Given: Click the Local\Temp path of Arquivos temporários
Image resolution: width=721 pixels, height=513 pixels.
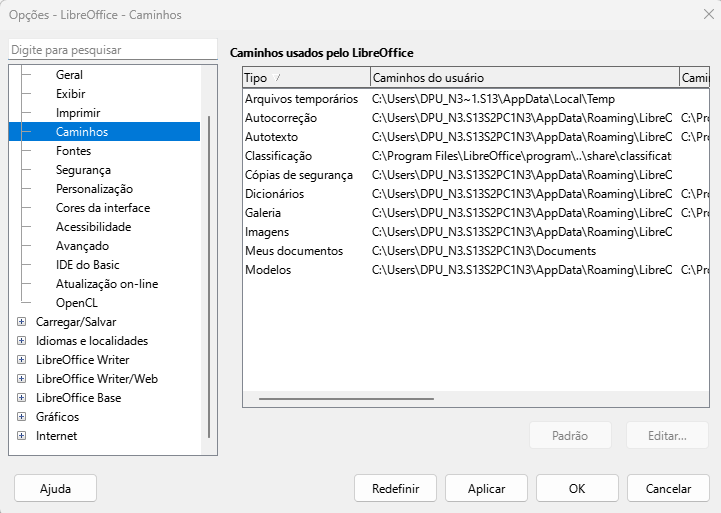Looking at the screenshot, I should (x=493, y=99).
